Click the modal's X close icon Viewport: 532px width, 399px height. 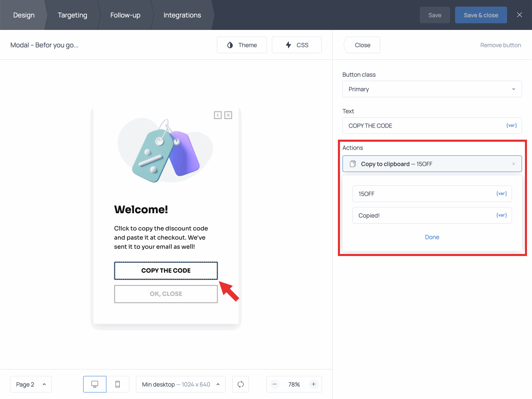(228, 115)
